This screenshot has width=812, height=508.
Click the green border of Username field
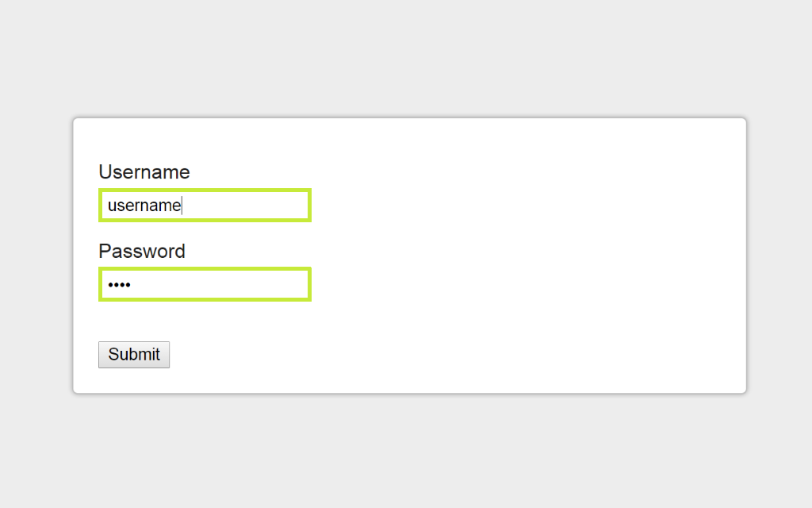[x=205, y=190]
